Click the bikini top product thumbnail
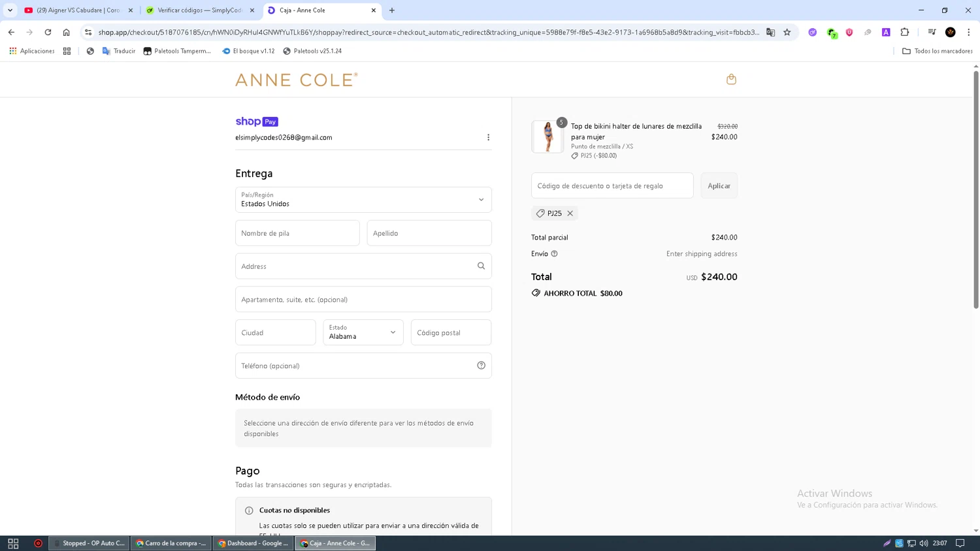Image resolution: width=980 pixels, height=551 pixels. point(547,136)
